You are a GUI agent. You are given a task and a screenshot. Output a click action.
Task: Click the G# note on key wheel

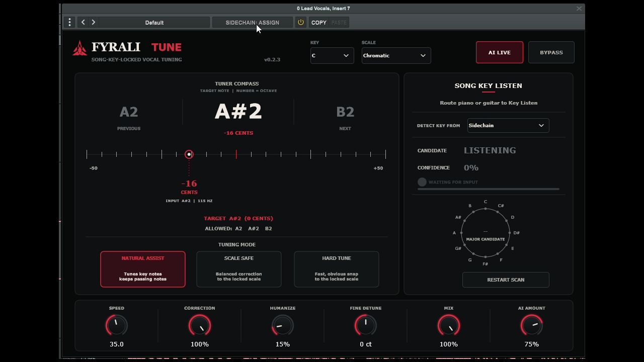[458, 248]
